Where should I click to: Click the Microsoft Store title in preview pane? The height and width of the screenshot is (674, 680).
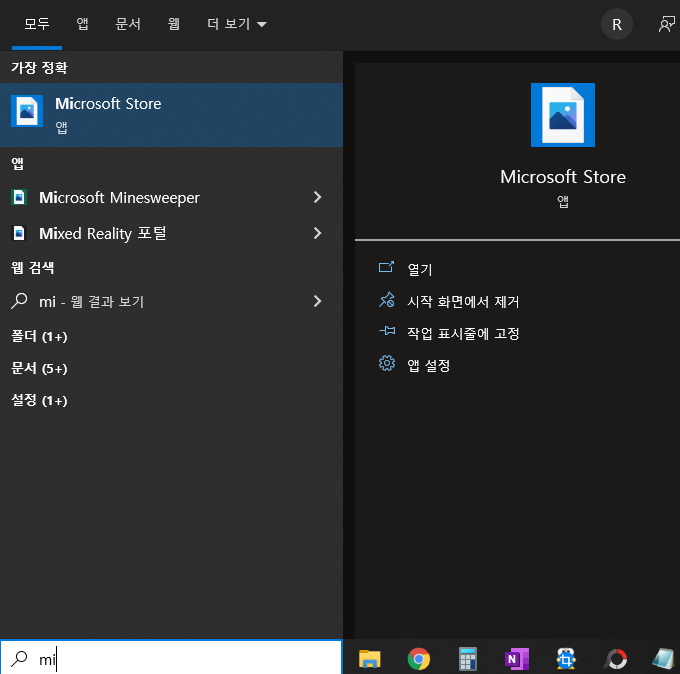(x=563, y=177)
